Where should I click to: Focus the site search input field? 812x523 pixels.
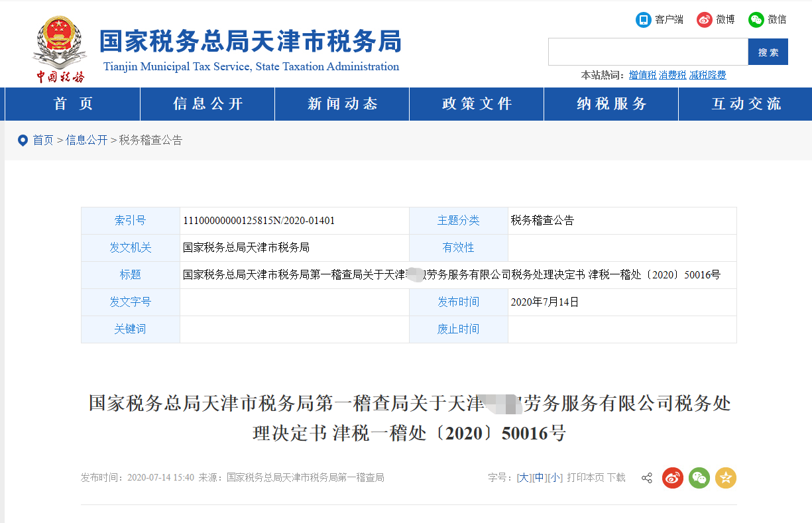(x=648, y=52)
